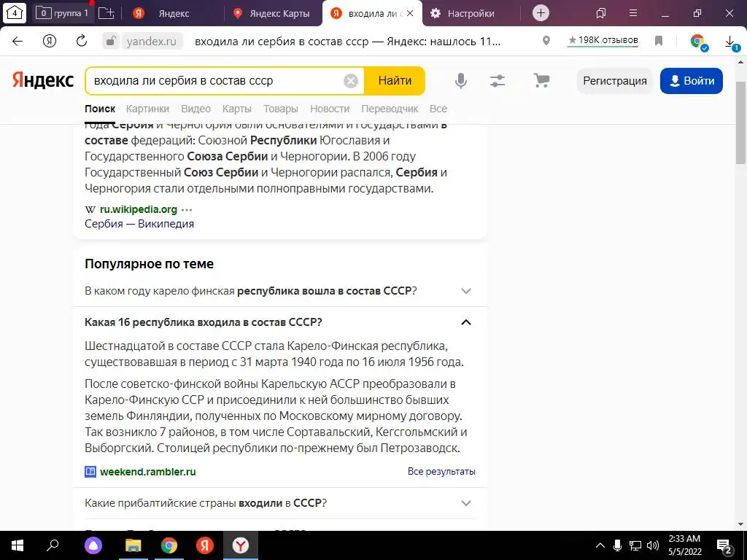
Task: Open the notifications action center
Action: 724,546
